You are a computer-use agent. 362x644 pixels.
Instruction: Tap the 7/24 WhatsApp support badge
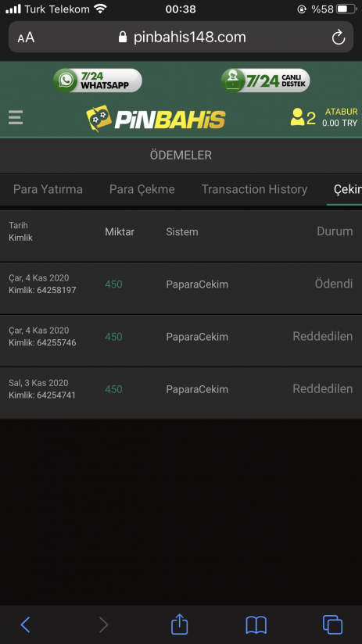click(98, 80)
